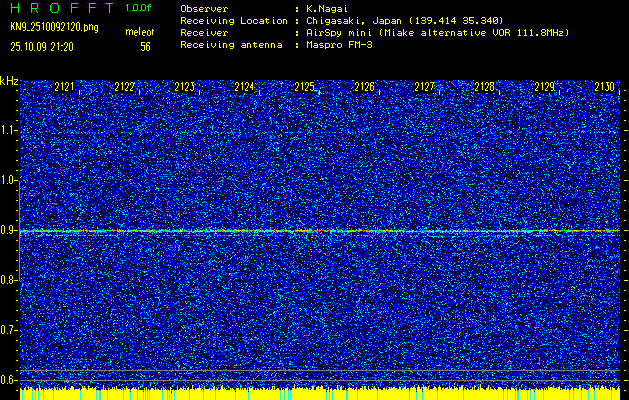This screenshot has height=400, width=629.
Task: Click the yellow power bar at bottom
Action: pyautogui.click(x=320, y=393)
